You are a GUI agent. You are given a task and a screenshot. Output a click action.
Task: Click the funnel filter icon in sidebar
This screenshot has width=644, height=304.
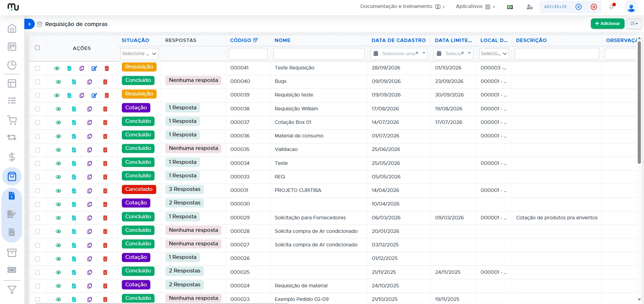point(12,290)
